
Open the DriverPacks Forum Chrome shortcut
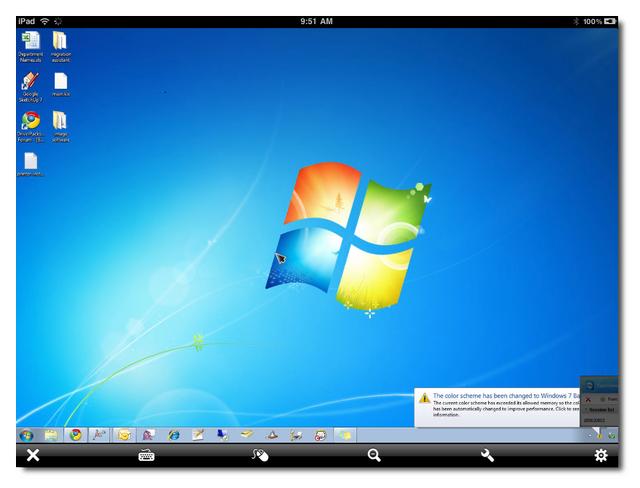31,127
